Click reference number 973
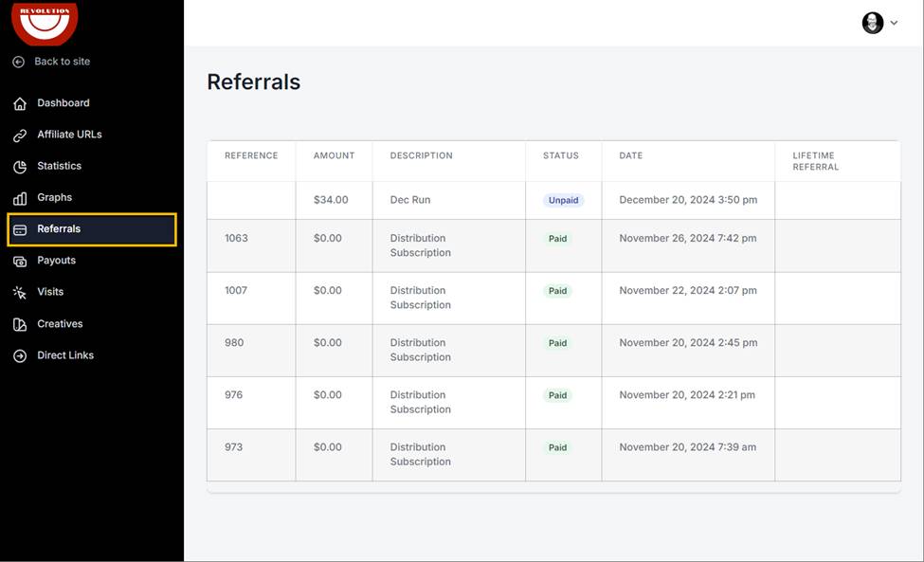This screenshot has height=562, width=924. pos(233,447)
